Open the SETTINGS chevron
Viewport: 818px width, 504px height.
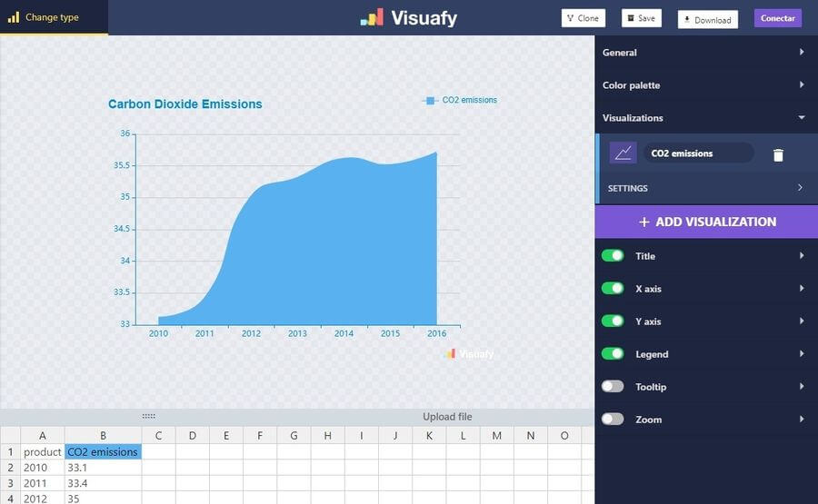click(800, 187)
